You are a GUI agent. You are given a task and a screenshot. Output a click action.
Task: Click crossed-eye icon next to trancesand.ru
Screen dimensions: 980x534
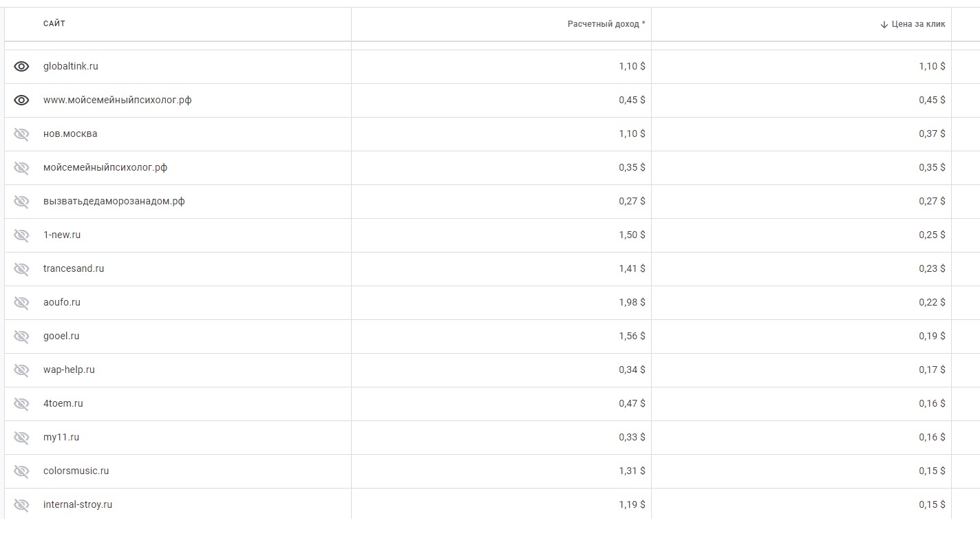pyautogui.click(x=21, y=269)
